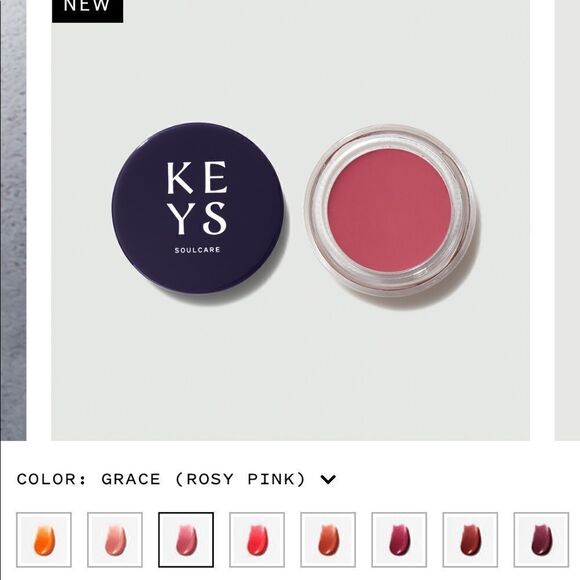580x580 pixels.
Task: View the next product image on right
Action: tap(567, 220)
